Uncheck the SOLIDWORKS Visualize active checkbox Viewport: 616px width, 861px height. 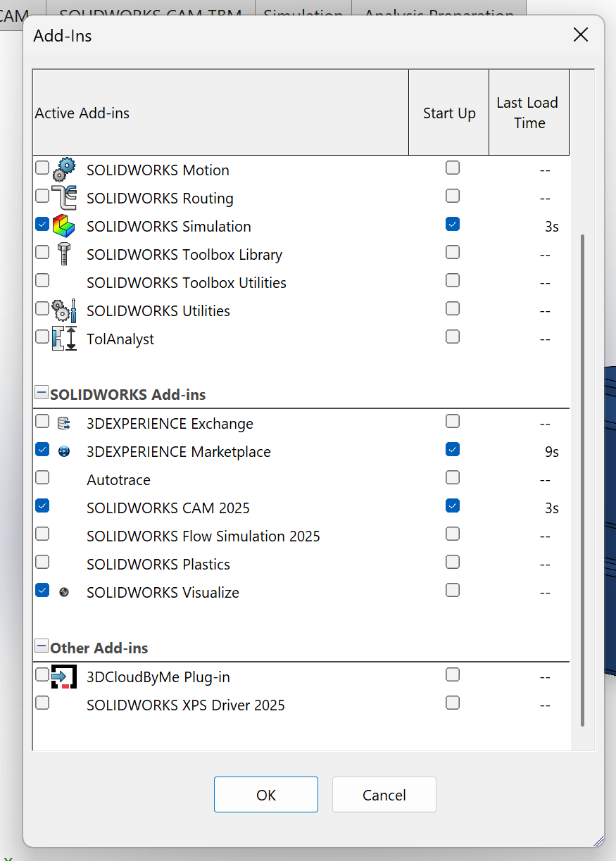click(42, 590)
